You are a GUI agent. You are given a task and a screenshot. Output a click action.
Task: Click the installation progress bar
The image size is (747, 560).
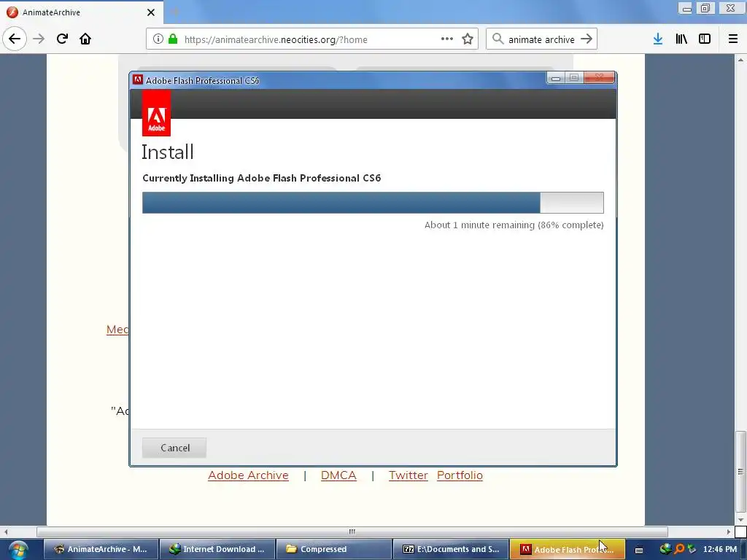coord(373,203)
